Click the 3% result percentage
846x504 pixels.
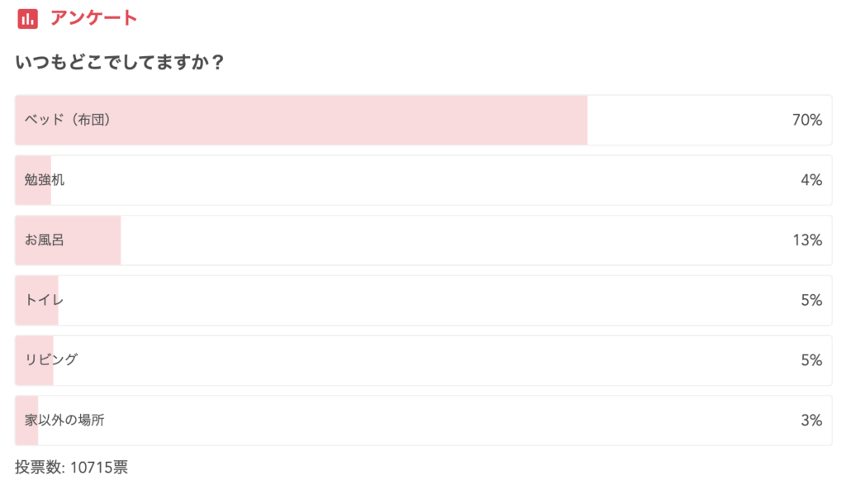(811, 421)
